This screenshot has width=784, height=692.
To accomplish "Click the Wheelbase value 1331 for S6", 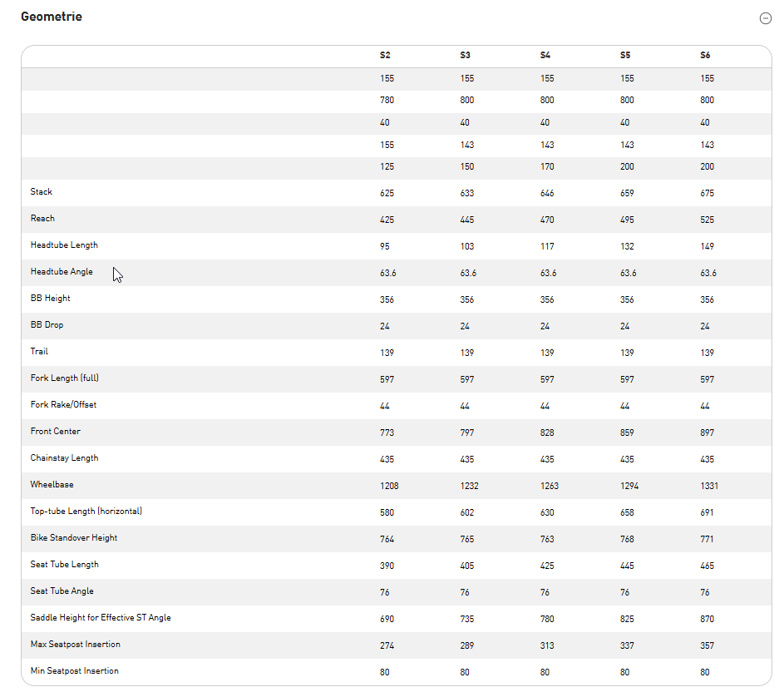I will (x=709, y=486).
